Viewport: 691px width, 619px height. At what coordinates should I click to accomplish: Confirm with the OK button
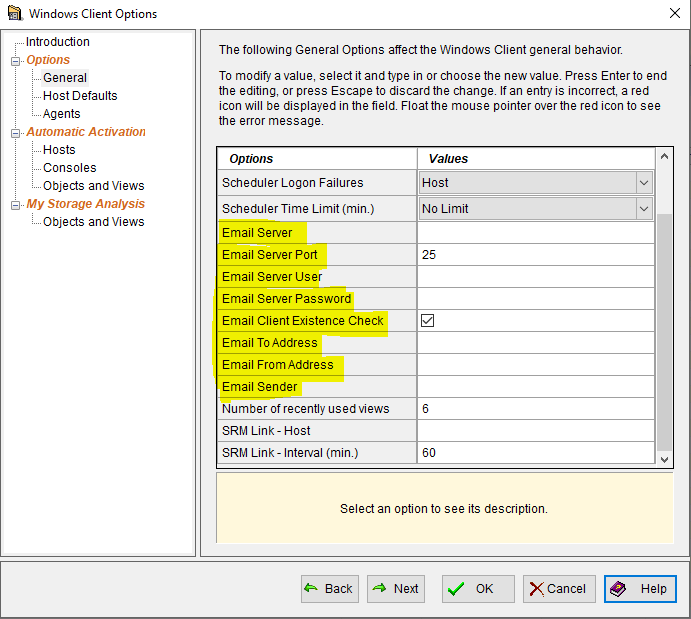pos(478,589)
